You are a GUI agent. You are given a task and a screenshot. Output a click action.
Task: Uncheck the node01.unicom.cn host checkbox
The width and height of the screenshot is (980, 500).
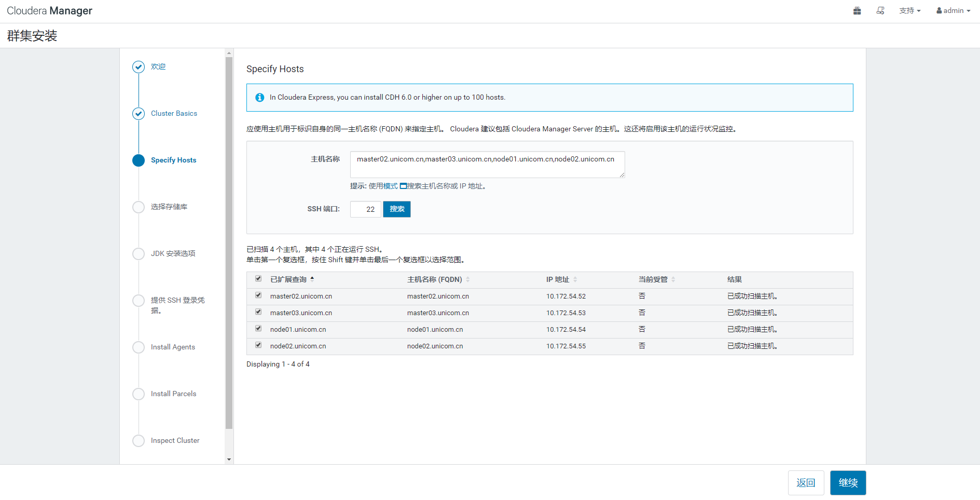coord(258,329)
